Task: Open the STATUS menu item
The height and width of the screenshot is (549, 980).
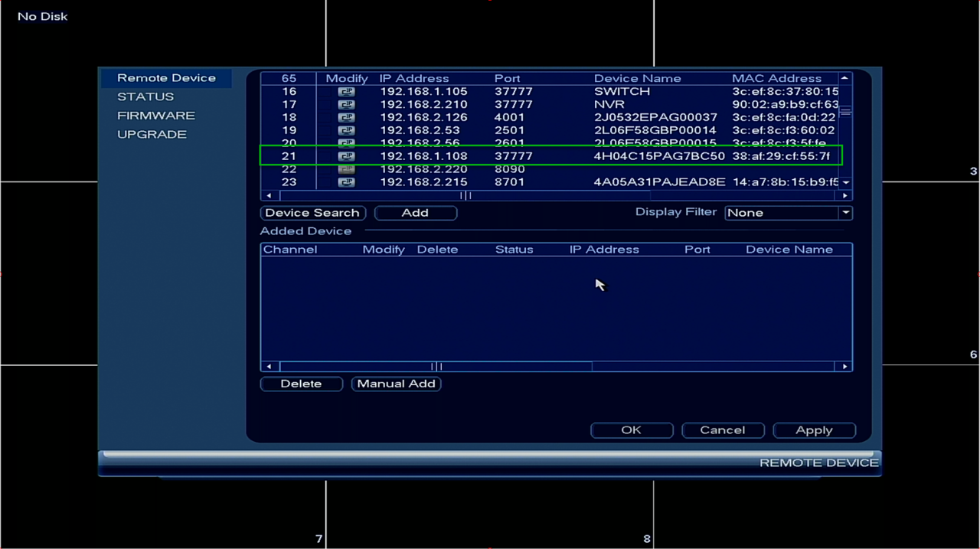Action: [x=145, y=97]
